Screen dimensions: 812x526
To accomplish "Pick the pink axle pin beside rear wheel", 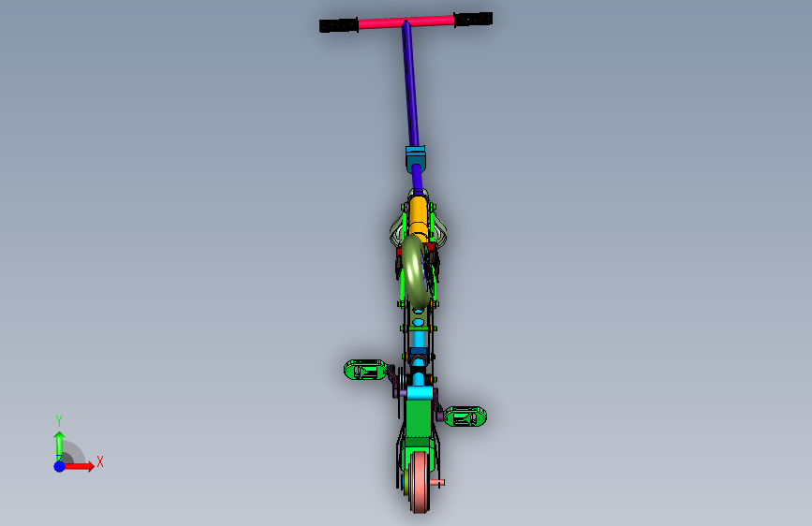I will (x=437, y=482).
